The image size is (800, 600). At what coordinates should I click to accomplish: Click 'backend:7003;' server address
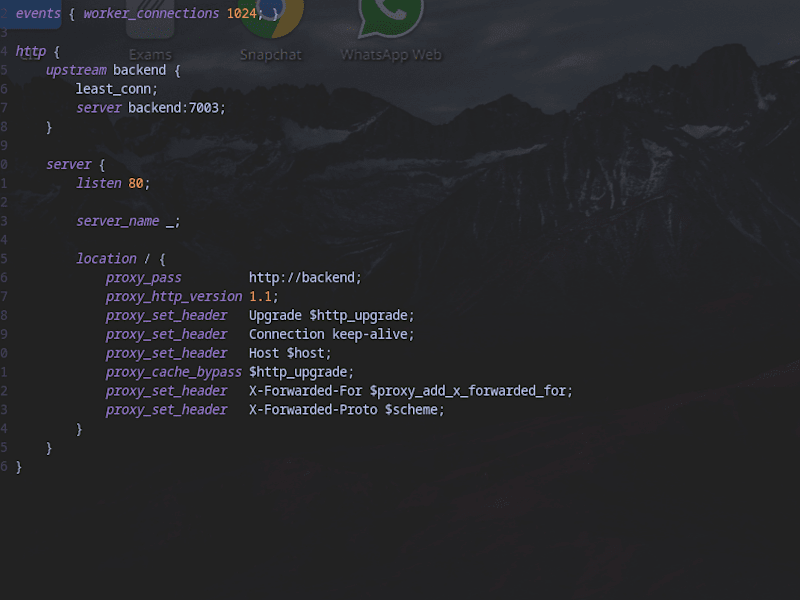(177, 108)
